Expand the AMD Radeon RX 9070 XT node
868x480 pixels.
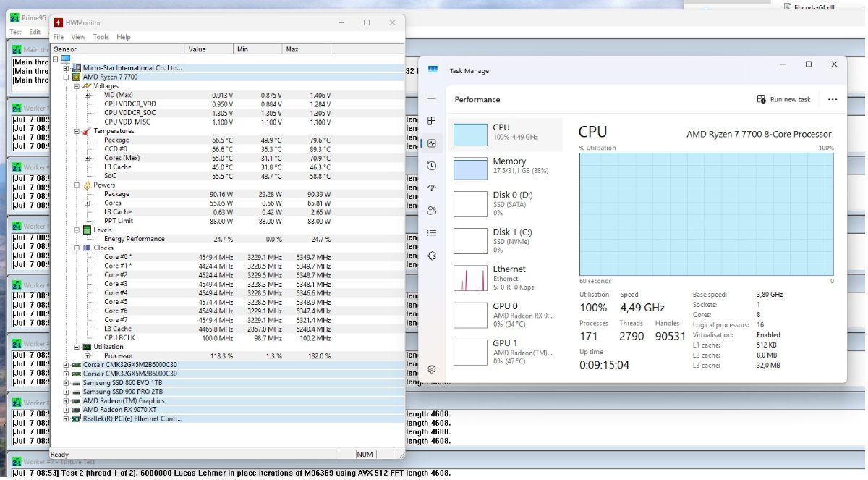[x=66, y=410]
